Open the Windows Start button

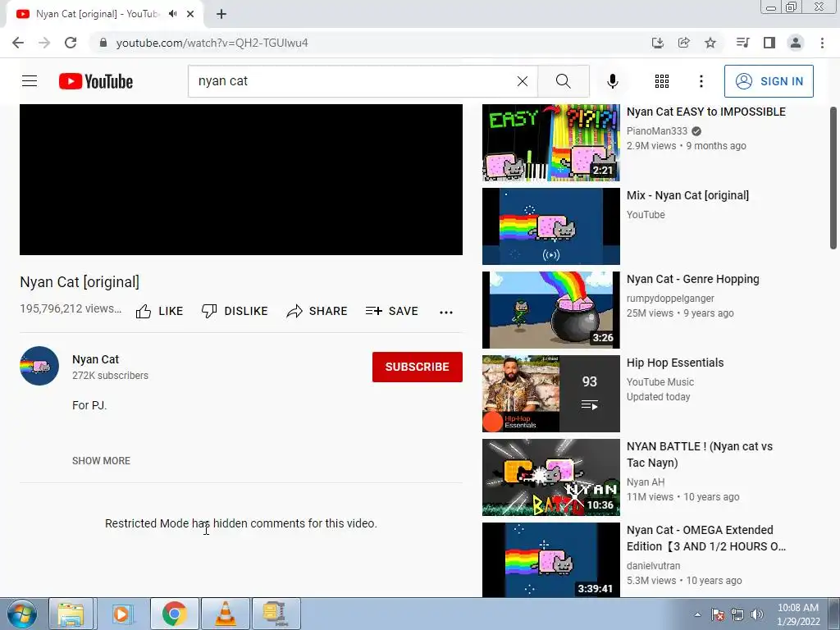(x=22, y=614)
